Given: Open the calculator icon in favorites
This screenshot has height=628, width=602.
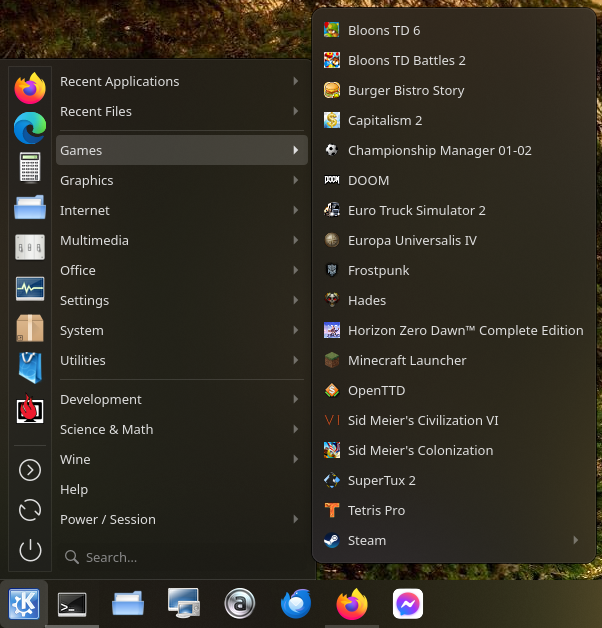Looking at the screenshot, I should click(x=30, y=168).
